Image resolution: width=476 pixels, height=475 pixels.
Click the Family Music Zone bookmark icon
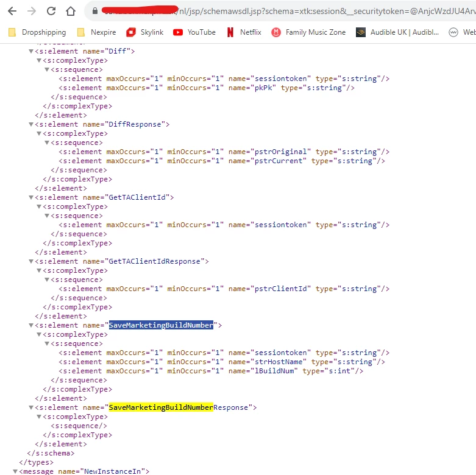(x=276, y=32)
